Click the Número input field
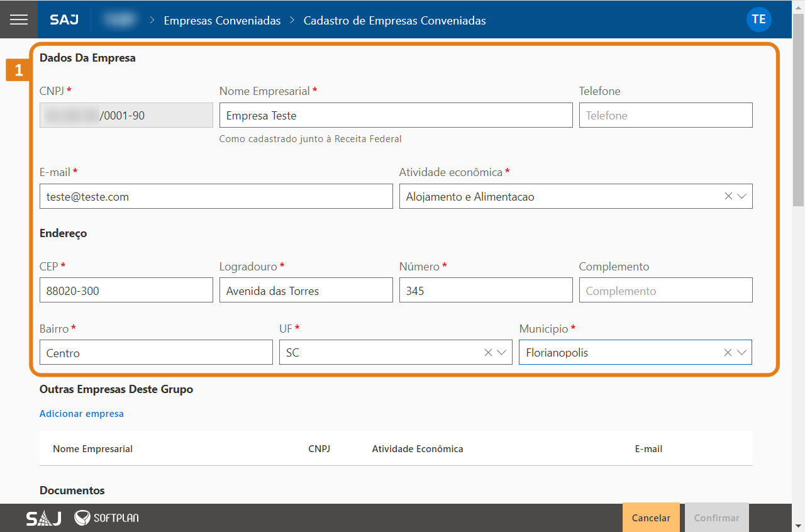 click(486, 291)
